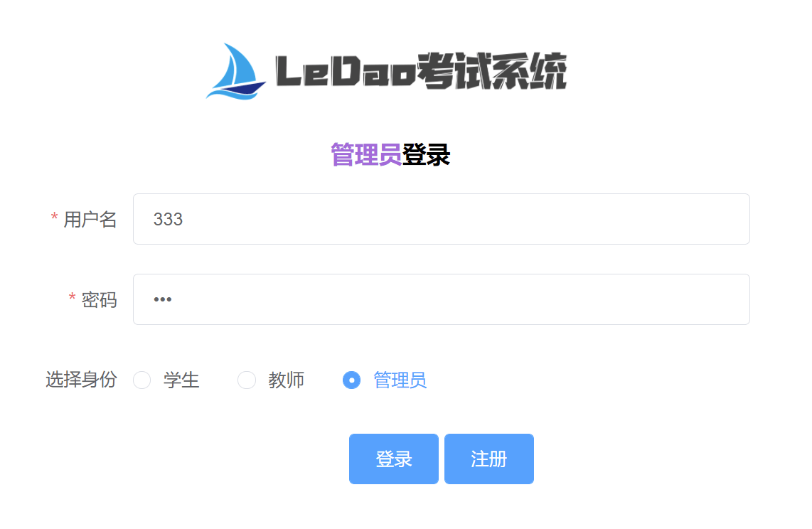Select the 教师 radio button circle
This screenshot has width=812, height=529.
click(247, 380)
